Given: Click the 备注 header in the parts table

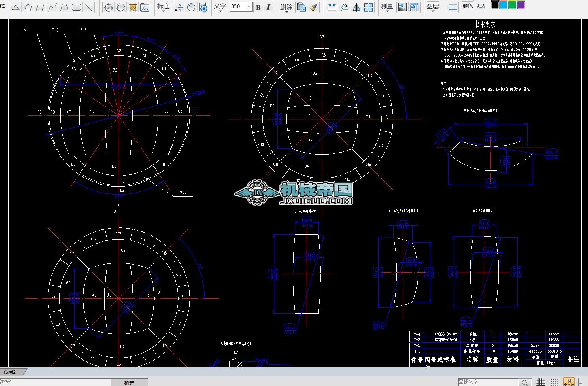Looking at the screenshot, I should 573,359.
